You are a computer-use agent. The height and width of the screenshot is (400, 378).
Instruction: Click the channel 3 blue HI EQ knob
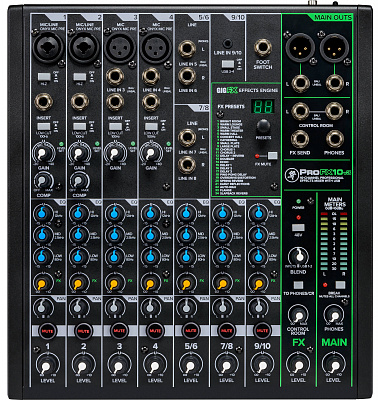pos(114,213)
